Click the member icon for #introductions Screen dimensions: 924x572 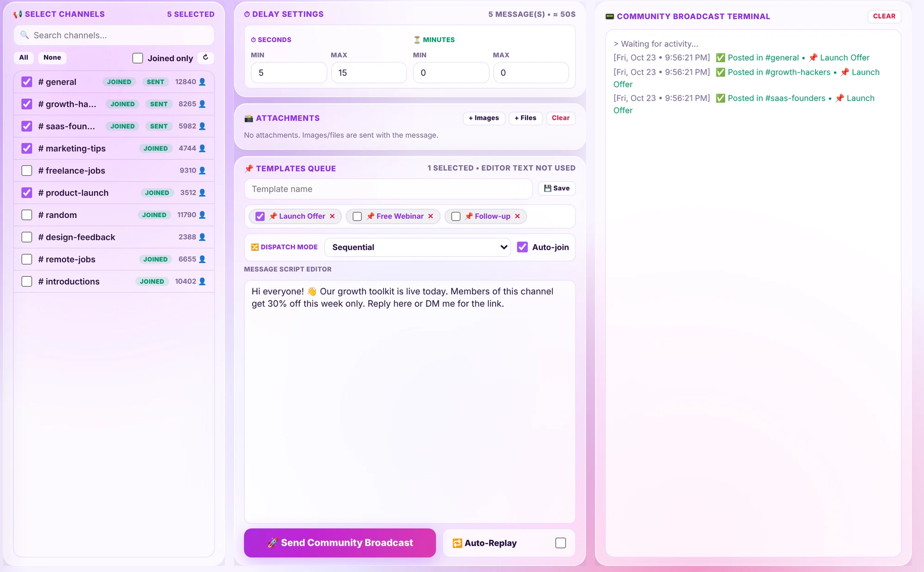(202, 281)
